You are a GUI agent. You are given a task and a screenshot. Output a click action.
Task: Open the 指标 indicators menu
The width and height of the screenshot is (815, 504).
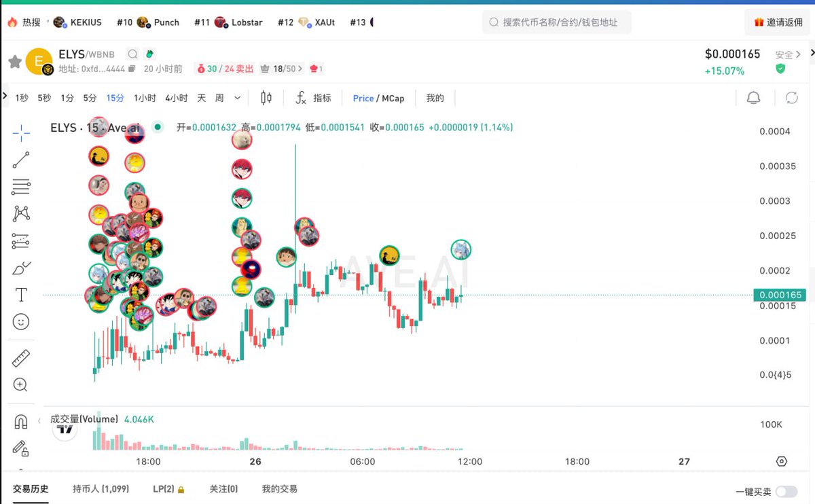[x=313, y=98]
